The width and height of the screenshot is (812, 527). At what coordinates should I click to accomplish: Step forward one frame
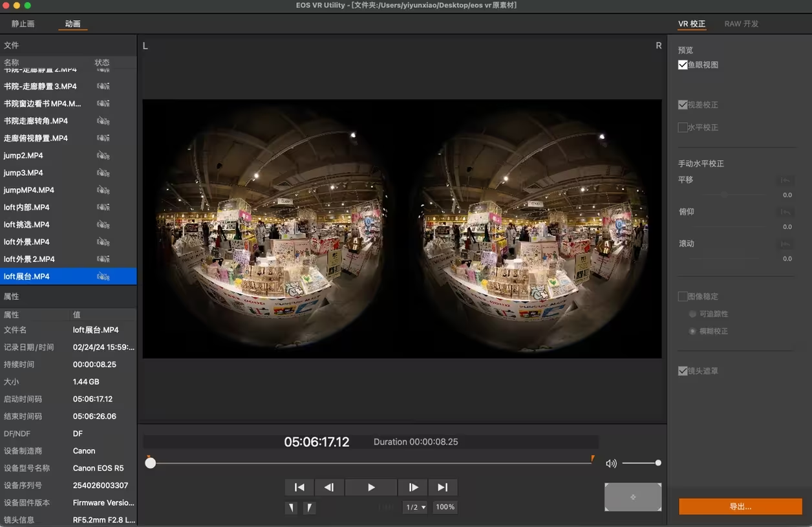click(x=413, y=487)
